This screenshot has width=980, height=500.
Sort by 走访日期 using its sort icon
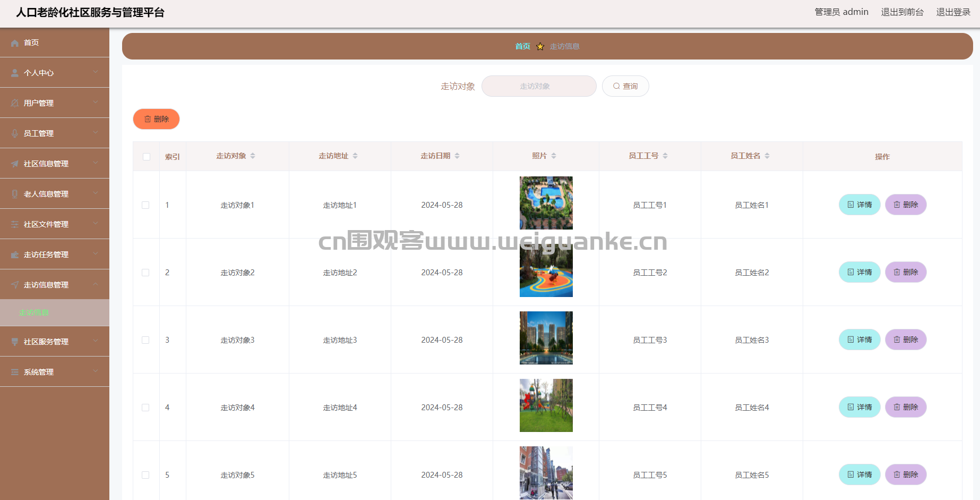(x=457, y=156)
